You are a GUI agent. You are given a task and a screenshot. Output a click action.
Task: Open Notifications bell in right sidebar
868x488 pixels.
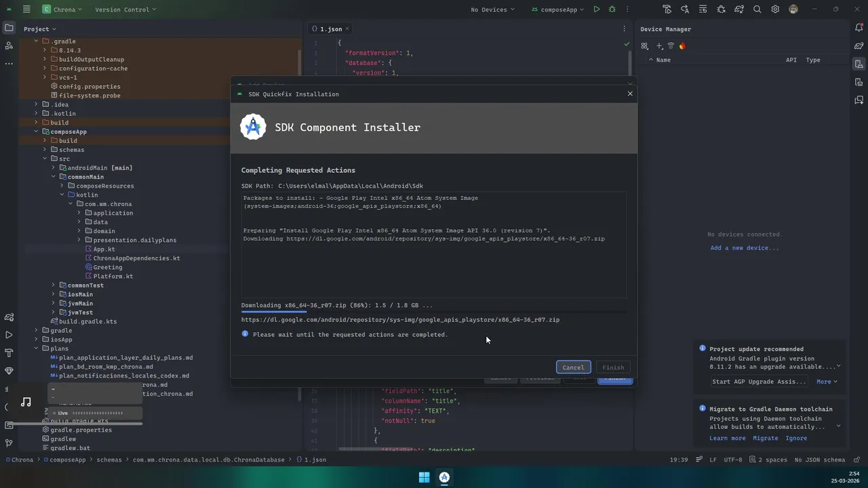coord(859,28)
